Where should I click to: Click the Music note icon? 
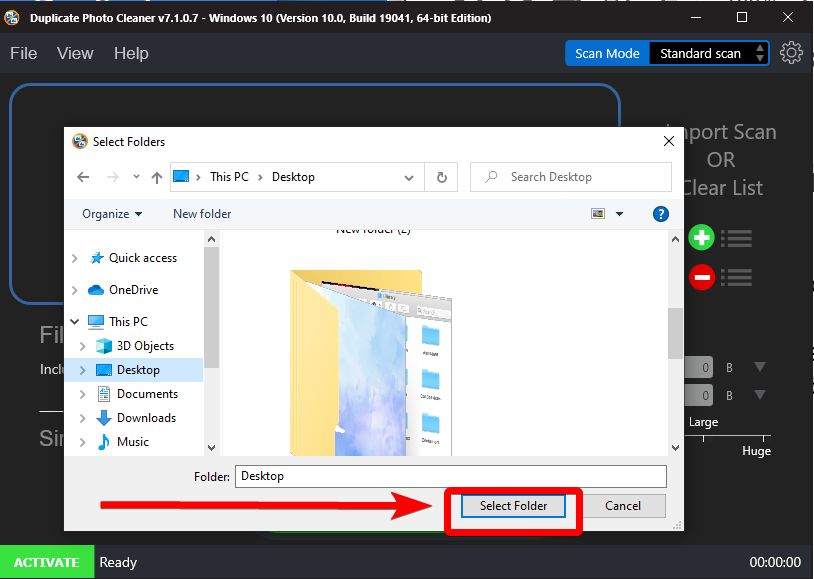click(104, 442)
